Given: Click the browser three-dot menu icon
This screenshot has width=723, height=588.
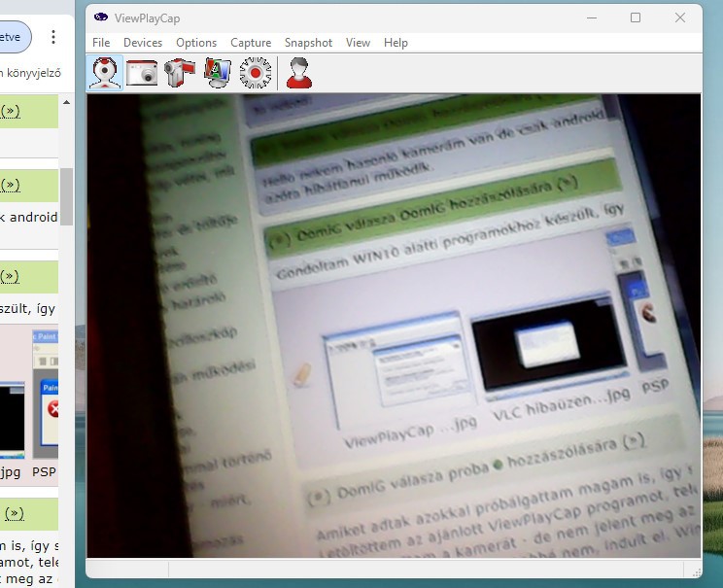Looking at the screenshot, I should pos(53,36).
